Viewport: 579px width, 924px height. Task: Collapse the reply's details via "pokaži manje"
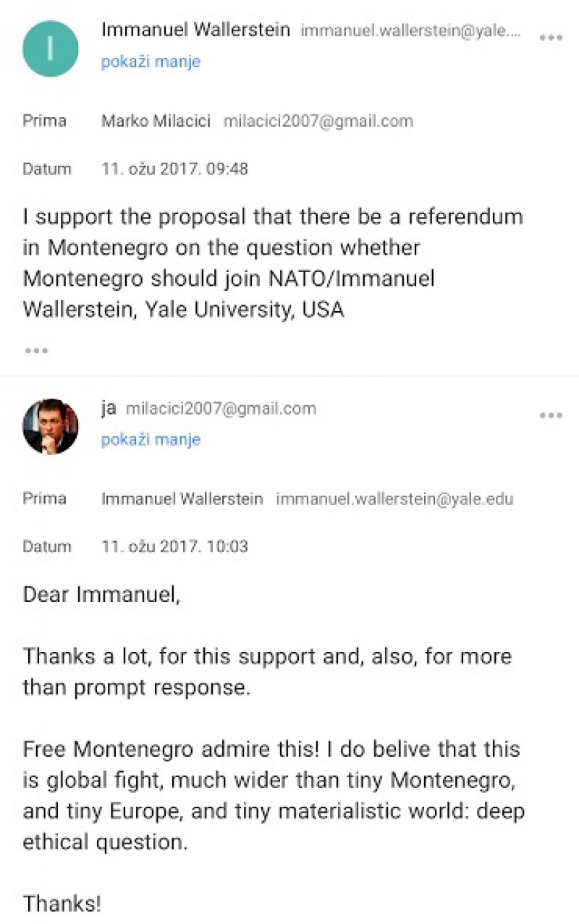151,439
